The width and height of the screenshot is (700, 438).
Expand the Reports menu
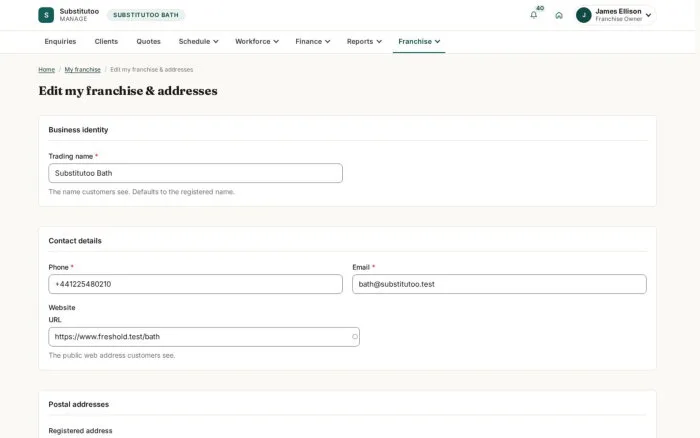(364, 42)
